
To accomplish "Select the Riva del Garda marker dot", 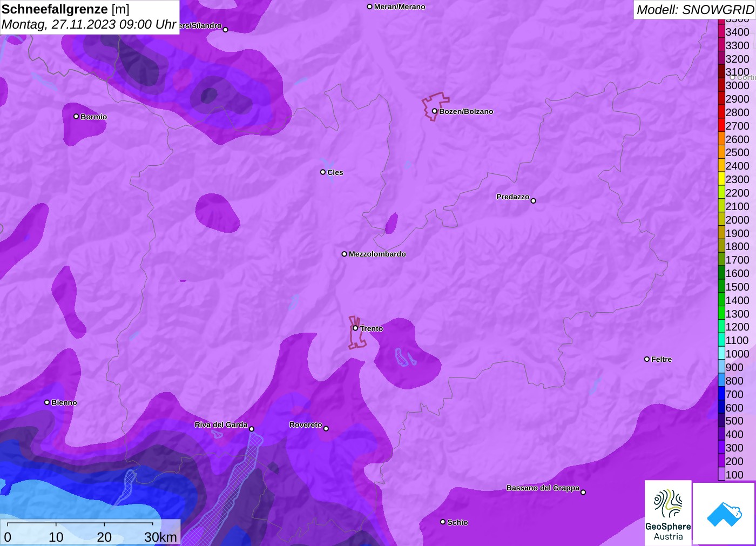I will coord(251,429).
